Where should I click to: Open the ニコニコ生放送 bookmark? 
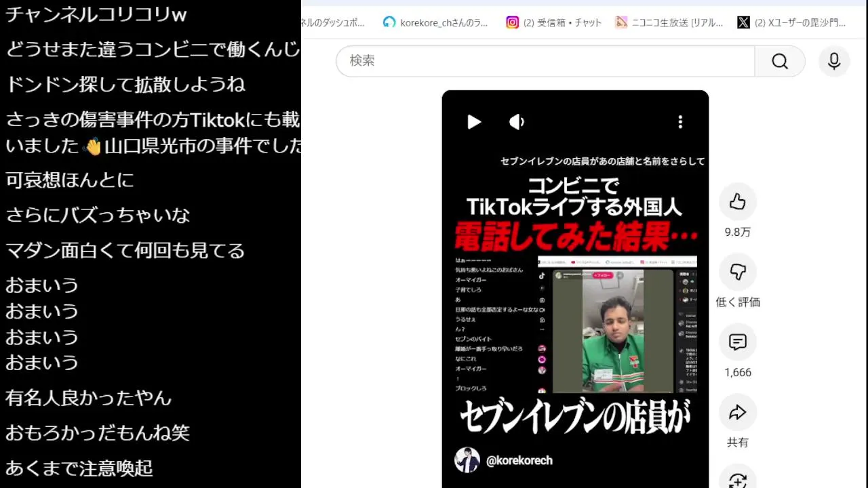pyautogui.click(x=669, y=22)
